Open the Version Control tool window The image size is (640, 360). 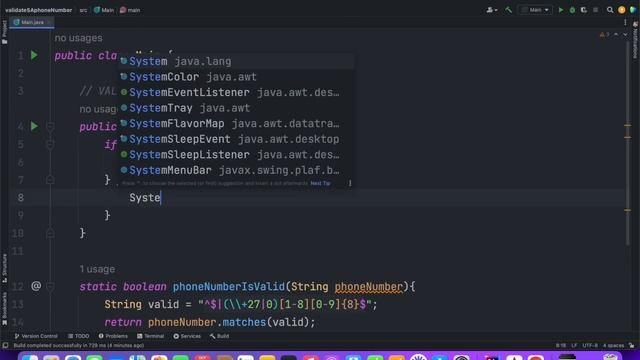(x=36, y=336)
